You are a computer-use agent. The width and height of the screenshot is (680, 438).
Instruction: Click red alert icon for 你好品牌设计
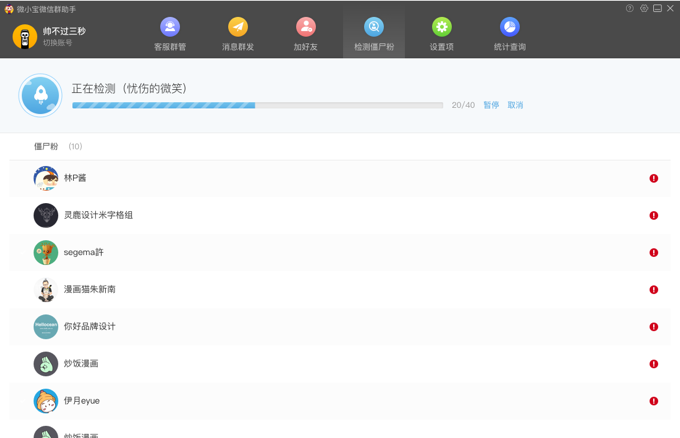coord(654,327)
